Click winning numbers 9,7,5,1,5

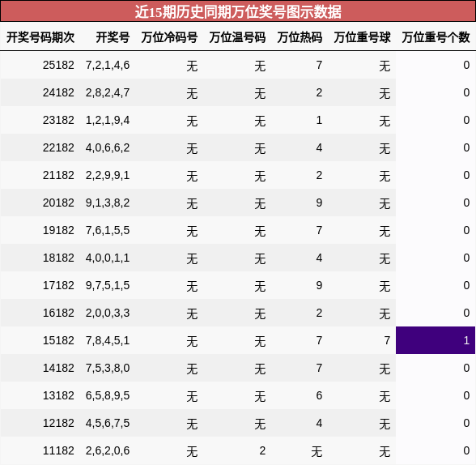pyautogui.click(x=108, y=285)
